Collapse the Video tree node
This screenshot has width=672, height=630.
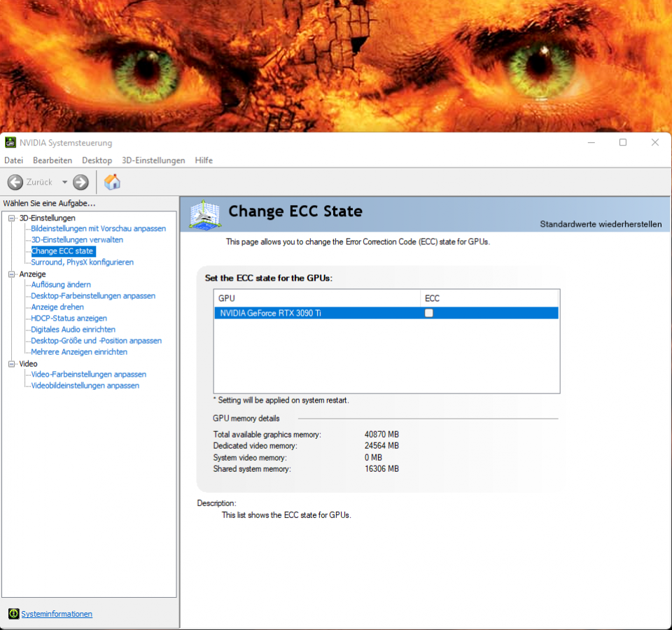click(12, 364)
